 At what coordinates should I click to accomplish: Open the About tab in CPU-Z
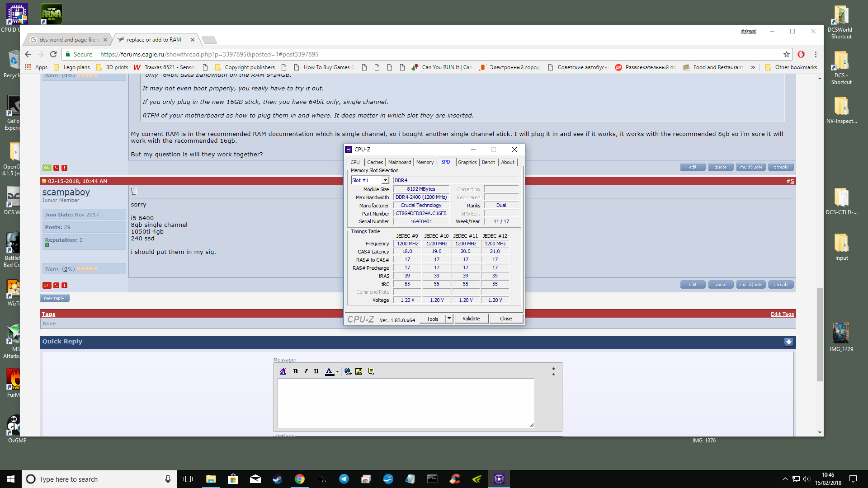[508, 162]
